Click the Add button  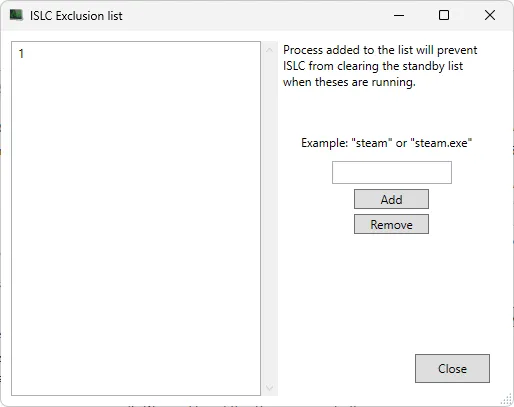[x=391, y=199]
